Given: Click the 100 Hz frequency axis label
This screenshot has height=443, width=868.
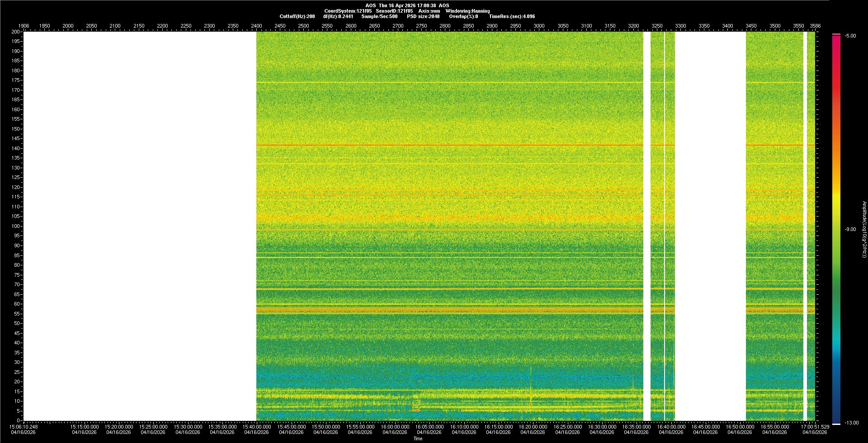Looking at the screenshot, I should [16, 226].
